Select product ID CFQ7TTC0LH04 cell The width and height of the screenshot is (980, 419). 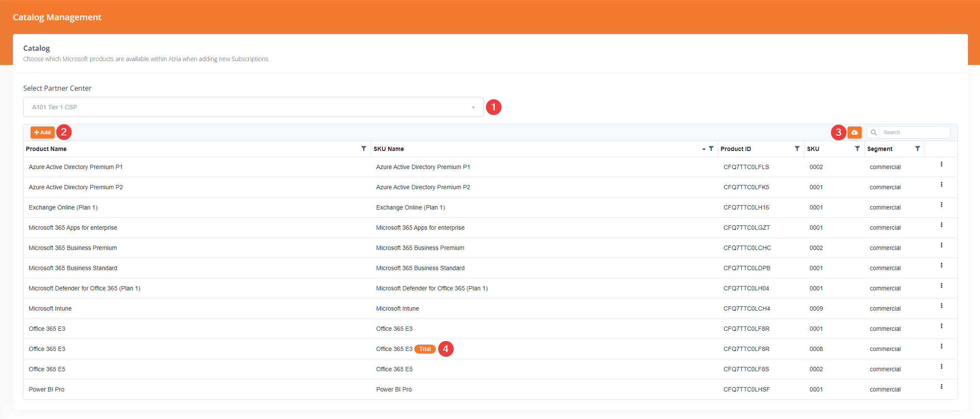[x=746, y=288]
